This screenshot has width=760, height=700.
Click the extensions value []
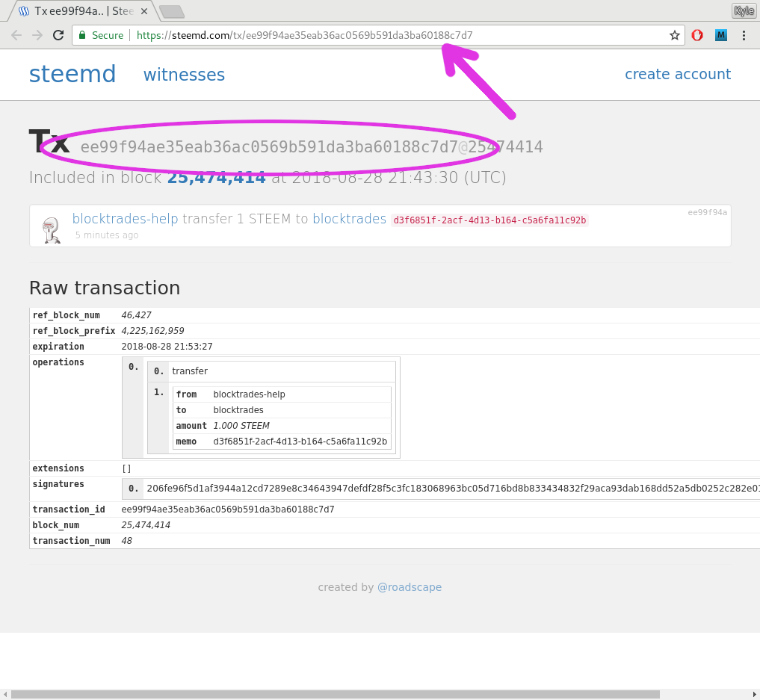tap(126, 468)
